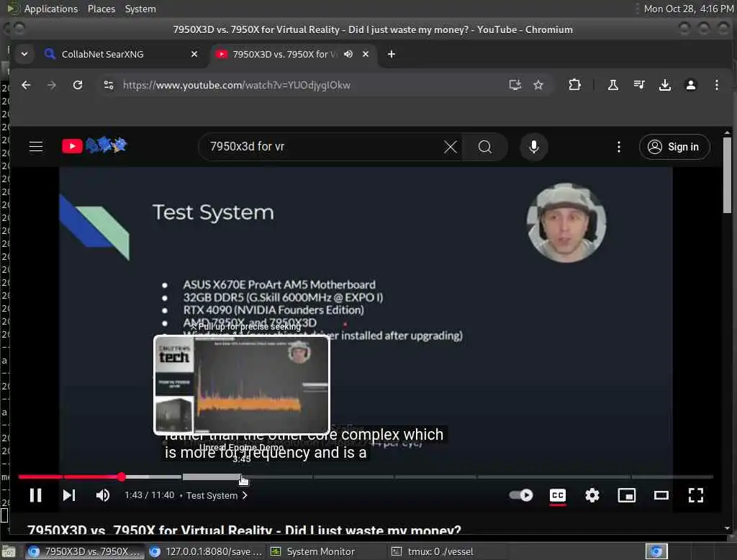This screenshot has height=560, width=737.
Task: Click the workspace switcher icon
Action: [x=656, y=551]
